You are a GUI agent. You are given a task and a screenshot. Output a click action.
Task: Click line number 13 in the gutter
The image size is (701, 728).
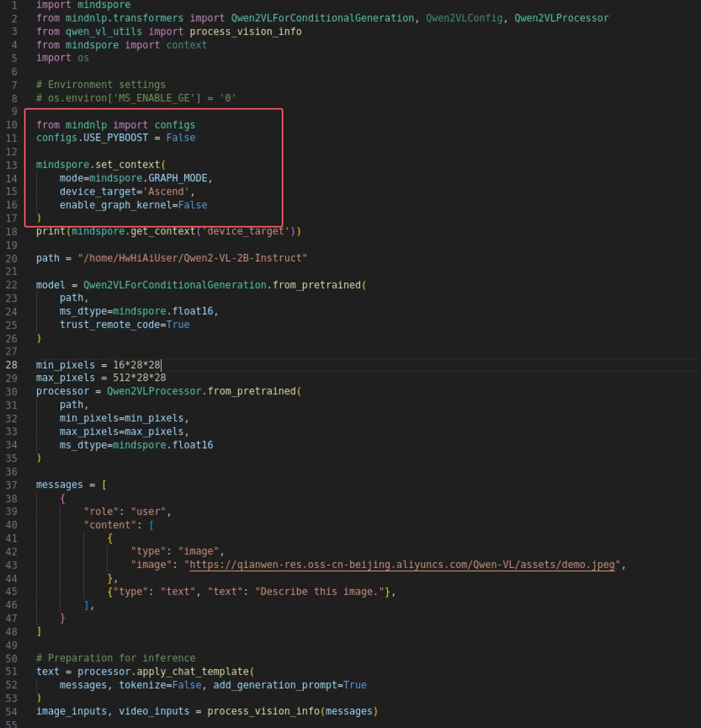click(12, 165)
